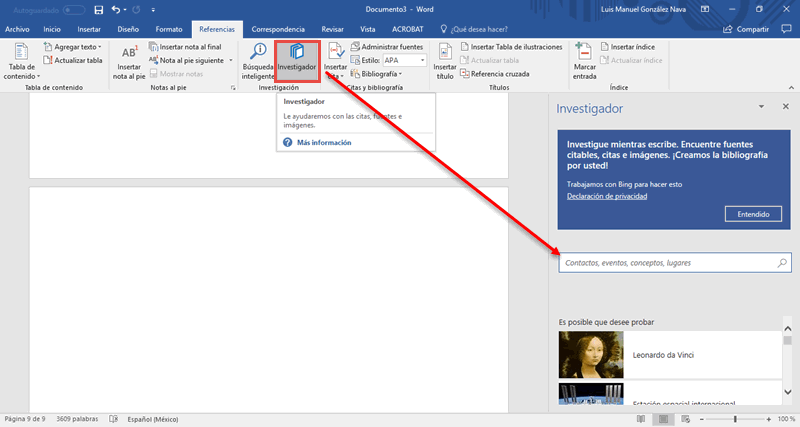Click the Investigador search input field

(x=664, y=263)
